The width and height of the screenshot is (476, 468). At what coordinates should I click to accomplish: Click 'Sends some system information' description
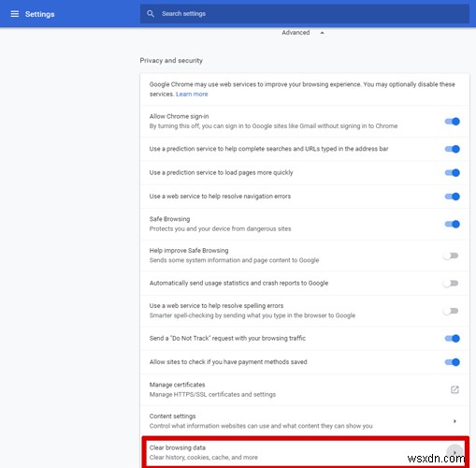pyautogui.click(x=234, y=260)
